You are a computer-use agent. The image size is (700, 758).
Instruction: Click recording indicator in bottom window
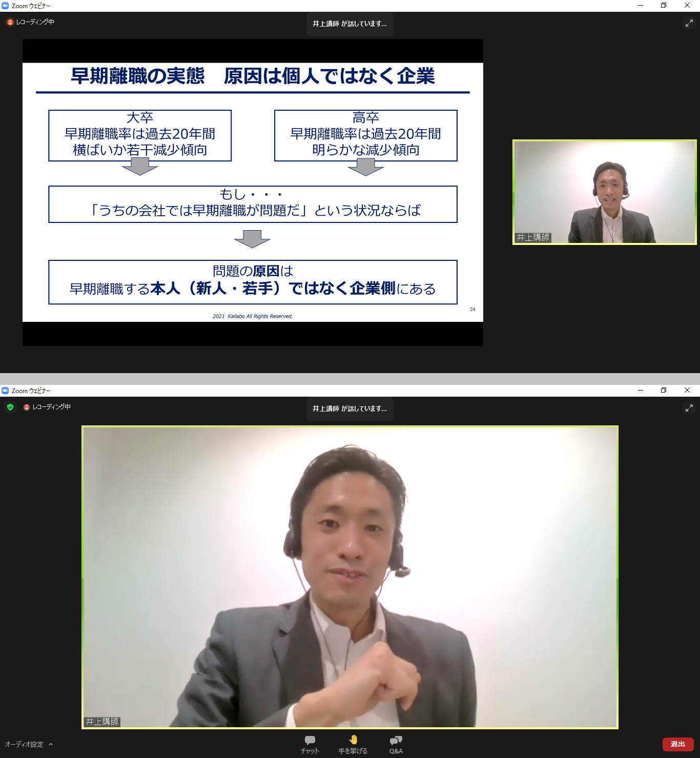(x=47, y=407)
